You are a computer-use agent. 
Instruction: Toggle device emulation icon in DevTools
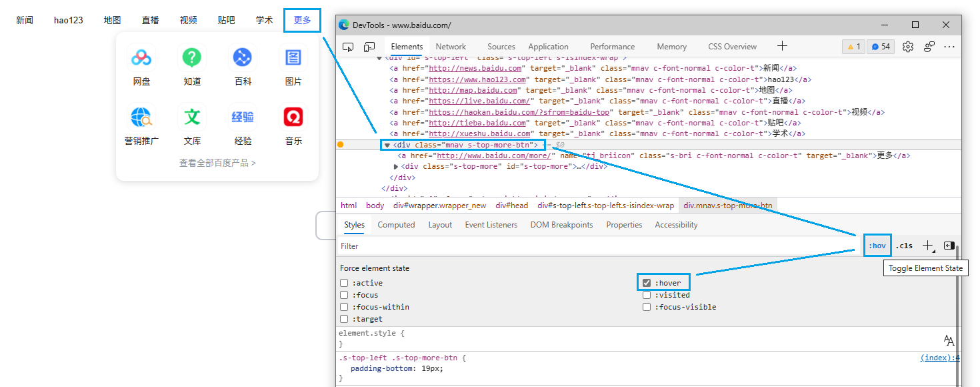(x=369, y=47)
